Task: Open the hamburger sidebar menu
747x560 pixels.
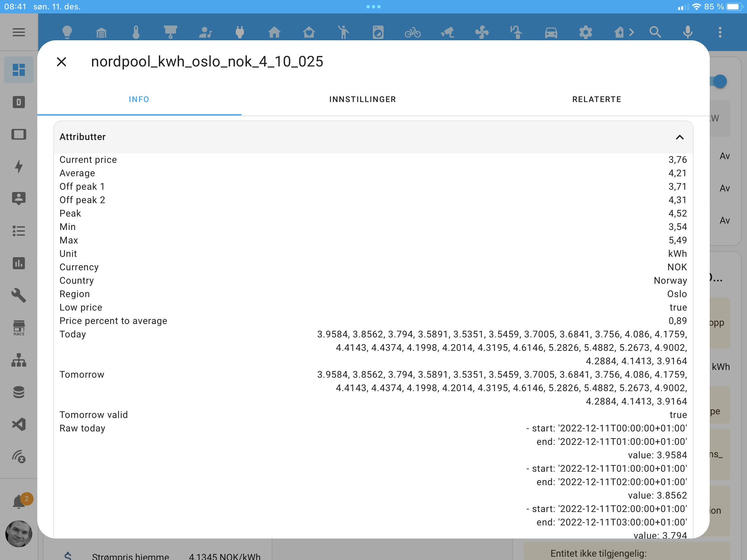Action: tap(18, 32)
